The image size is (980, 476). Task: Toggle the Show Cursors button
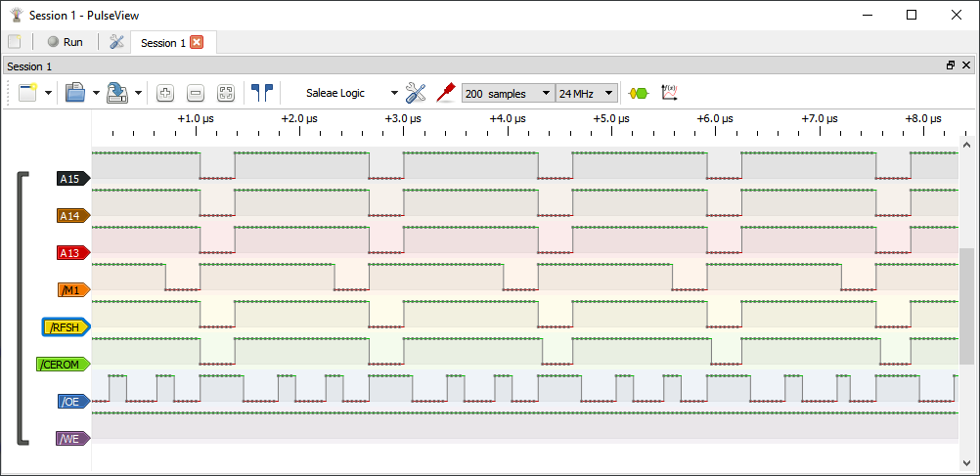[261, 93]
